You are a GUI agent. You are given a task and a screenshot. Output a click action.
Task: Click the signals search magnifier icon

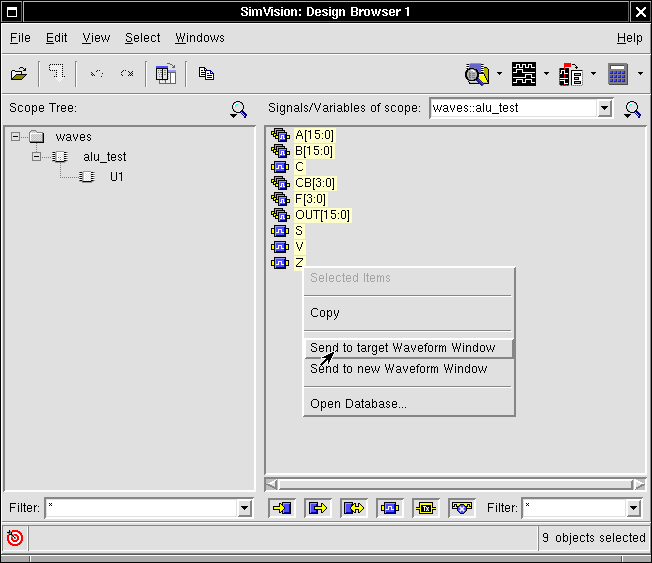click(632, 109)
